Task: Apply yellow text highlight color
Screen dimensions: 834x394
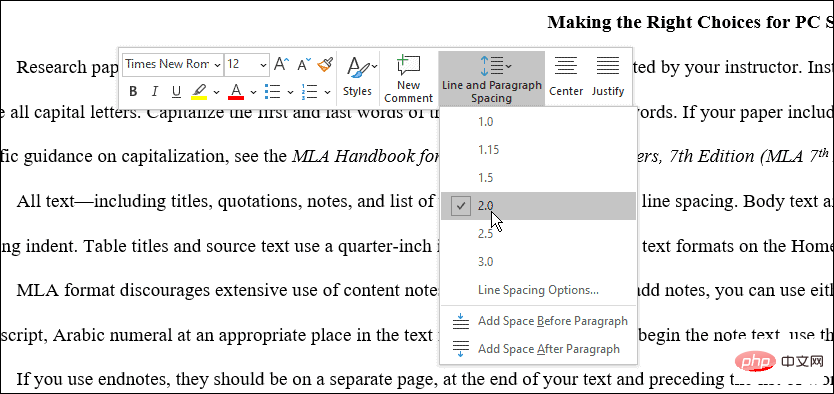Action: (199, 92)
